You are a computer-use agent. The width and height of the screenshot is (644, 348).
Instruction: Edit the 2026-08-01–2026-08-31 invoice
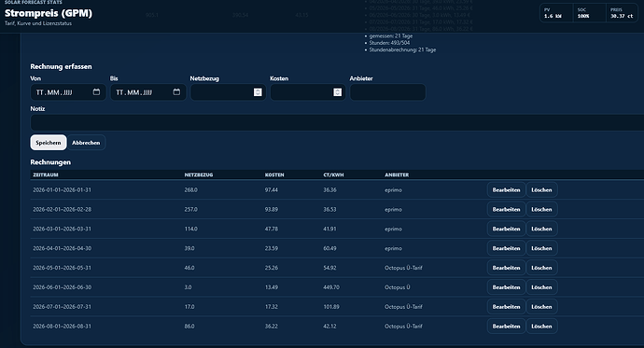point(506,327)
